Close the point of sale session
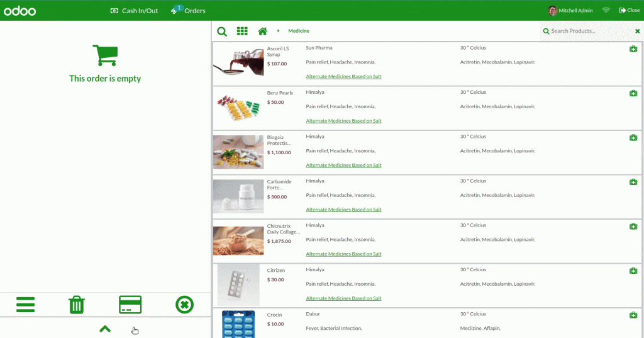The height and width of the screenshot is (338, 644). point(629,10)
